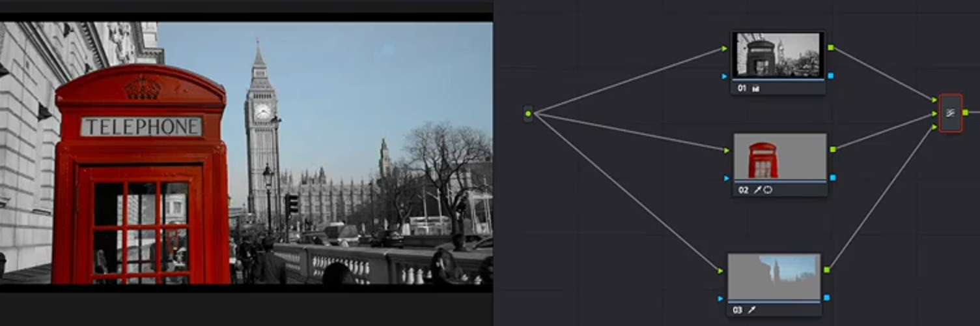This screenshot has height=326, width=980.
Task: Click the qualifier eyedropper icon on node 03
Action: tap(751, 310)
